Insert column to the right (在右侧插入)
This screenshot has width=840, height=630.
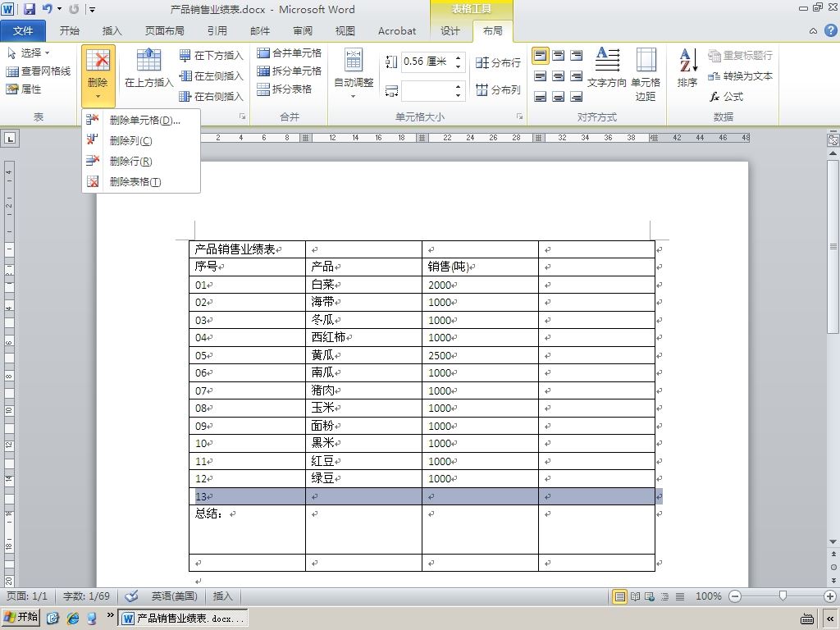pos(211,97)
